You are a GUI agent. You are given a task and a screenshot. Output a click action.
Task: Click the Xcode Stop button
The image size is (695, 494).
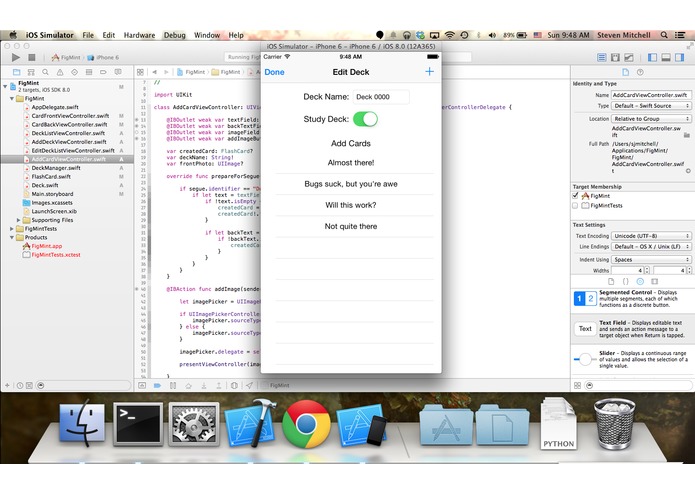tap(31, 57)
